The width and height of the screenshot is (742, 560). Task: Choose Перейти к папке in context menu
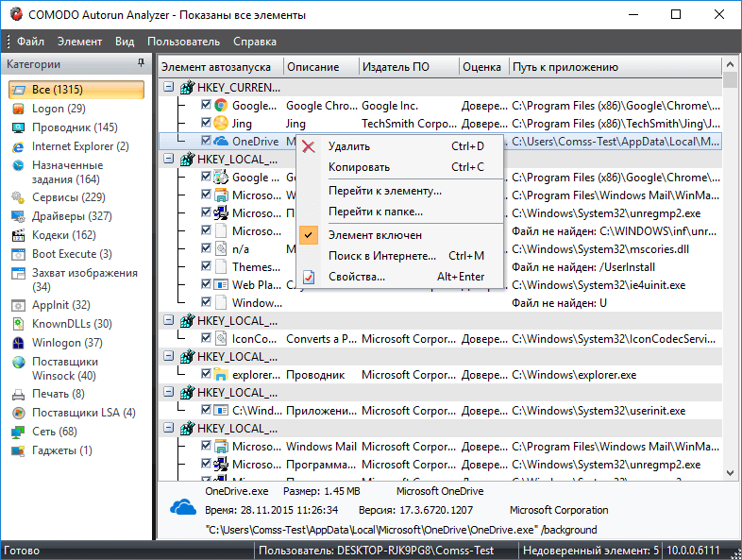click(x=399, y=212)
